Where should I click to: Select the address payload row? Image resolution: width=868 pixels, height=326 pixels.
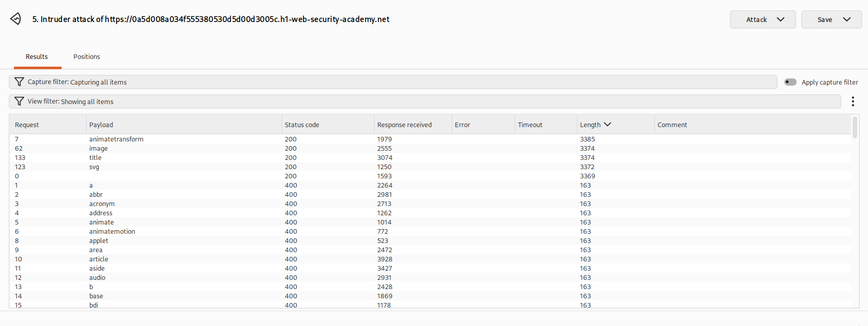430,213
